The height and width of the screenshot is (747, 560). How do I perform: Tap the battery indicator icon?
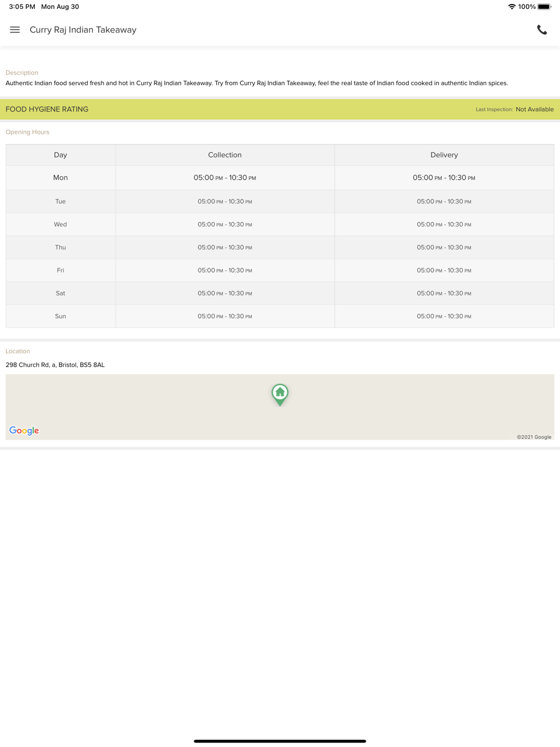(544, 7)
